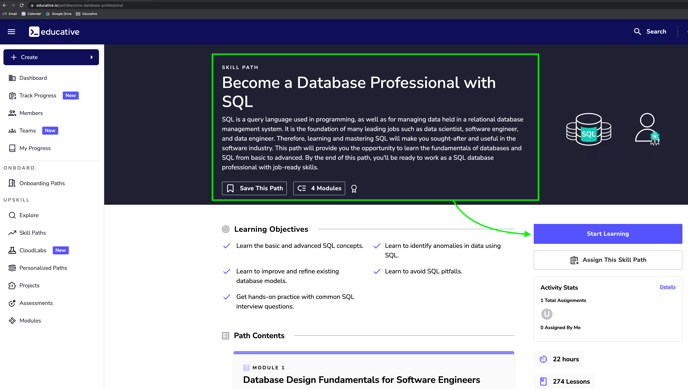Click the 4 Modules button
The height and width of the screenshot is (389, 688).
click(x=319, y=188)
